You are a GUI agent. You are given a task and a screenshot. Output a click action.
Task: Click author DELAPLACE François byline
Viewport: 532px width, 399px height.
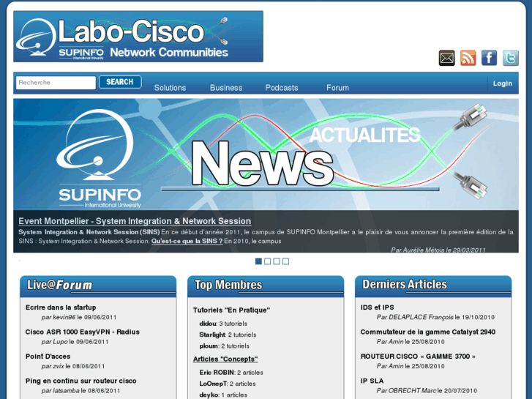[x=421, y=317]
